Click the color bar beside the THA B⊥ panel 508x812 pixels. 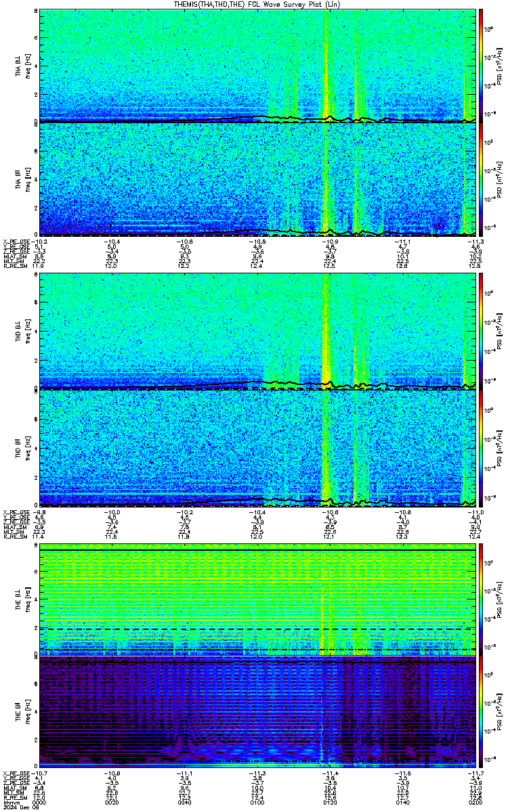click(482, 65)
